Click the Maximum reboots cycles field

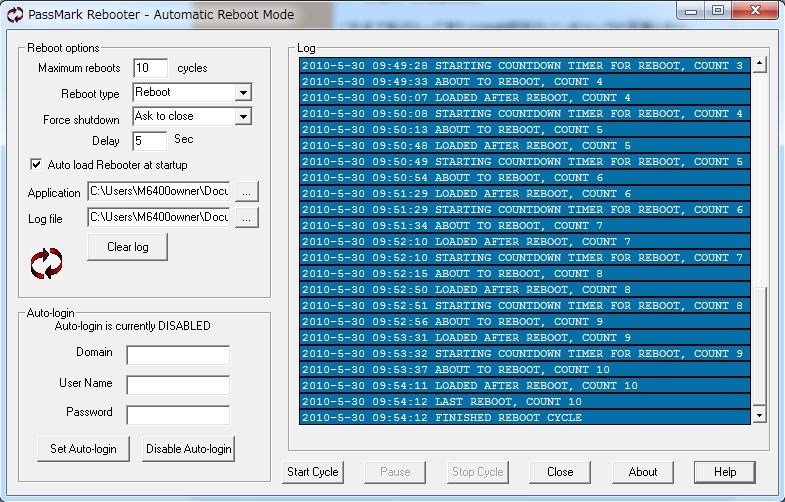point(151,68)
